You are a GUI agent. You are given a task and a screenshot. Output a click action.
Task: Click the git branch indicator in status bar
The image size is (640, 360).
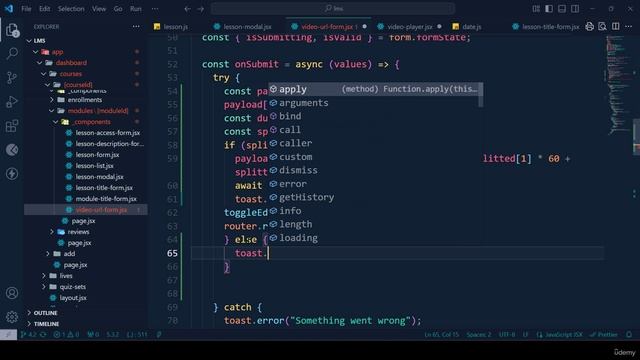[x=33, y=335]
